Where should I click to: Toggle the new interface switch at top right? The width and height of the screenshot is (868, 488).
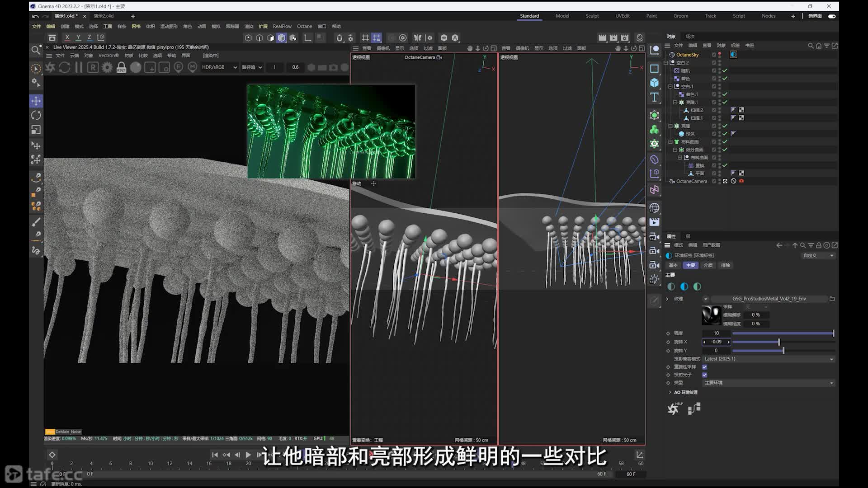coord(832,16)
